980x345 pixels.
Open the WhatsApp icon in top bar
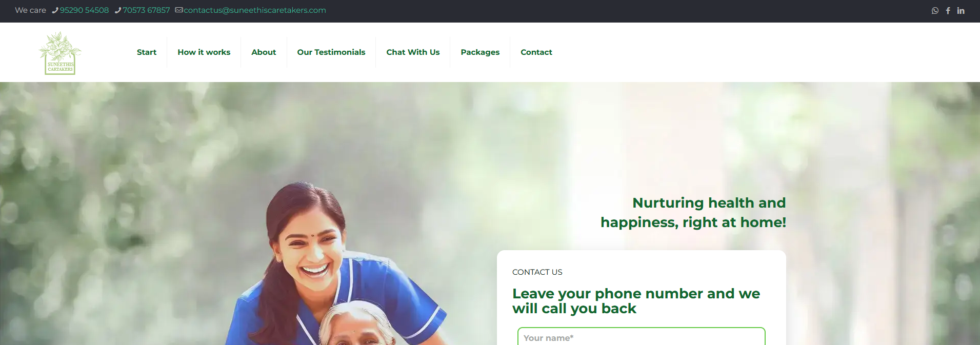point(935,11)
